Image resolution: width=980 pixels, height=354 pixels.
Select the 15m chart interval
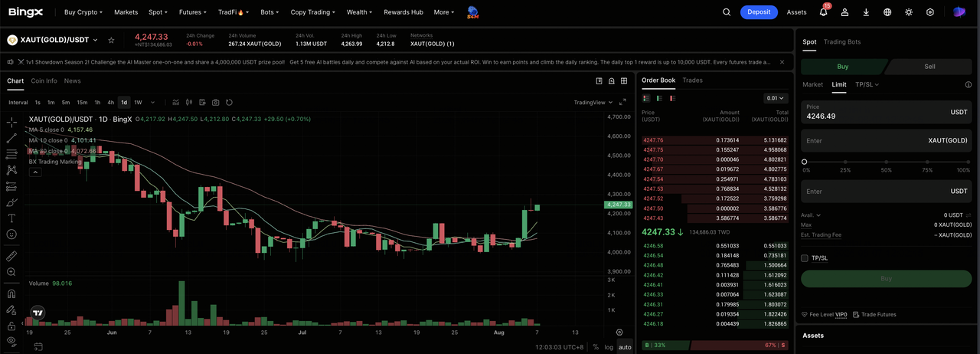[x=82, y=102]
